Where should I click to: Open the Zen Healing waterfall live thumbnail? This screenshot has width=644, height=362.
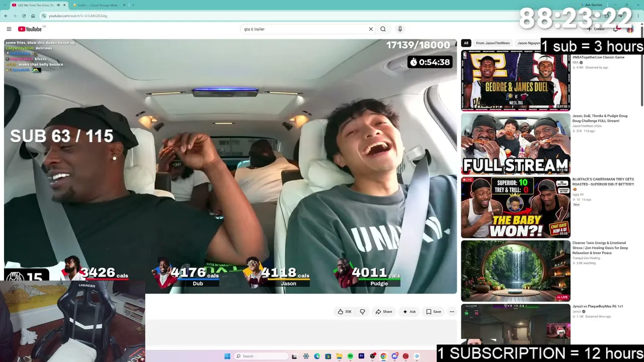coord(516,271)
